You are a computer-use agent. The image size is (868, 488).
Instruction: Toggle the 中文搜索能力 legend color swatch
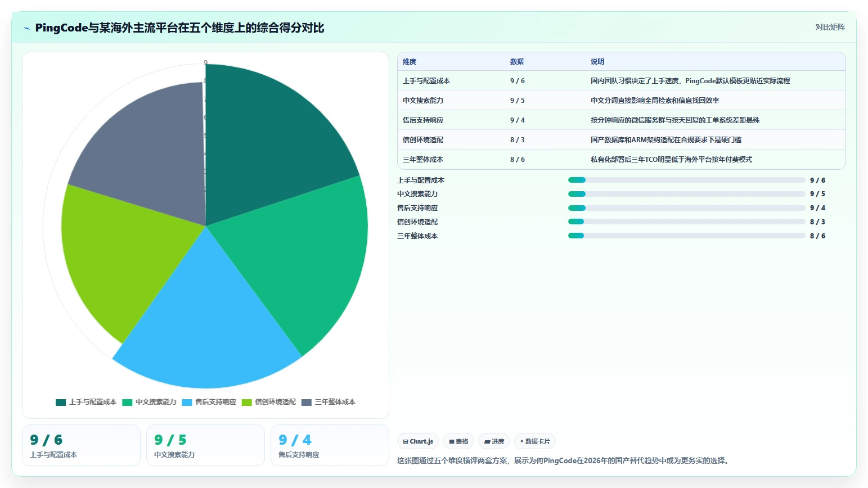(x=127, y=402)
